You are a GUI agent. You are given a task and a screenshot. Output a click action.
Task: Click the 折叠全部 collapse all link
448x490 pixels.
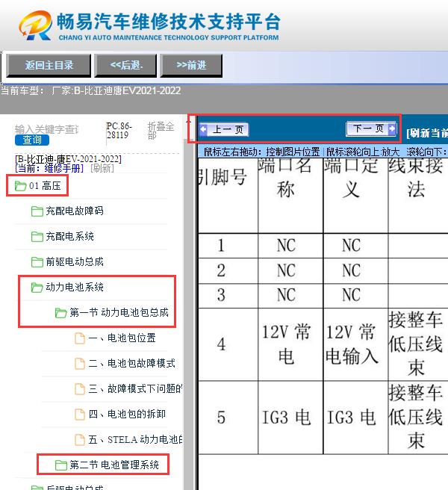pyautogui.click(x=161, y=131)
